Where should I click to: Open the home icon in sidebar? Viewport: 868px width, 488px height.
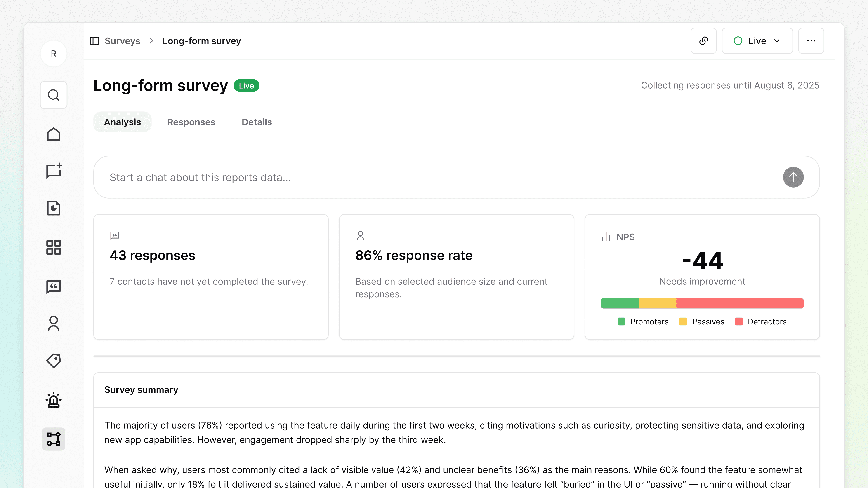point(54,134)
